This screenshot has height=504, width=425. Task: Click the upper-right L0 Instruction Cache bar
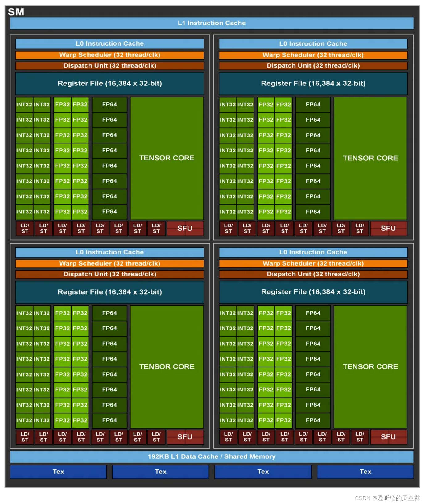point(313,44)
